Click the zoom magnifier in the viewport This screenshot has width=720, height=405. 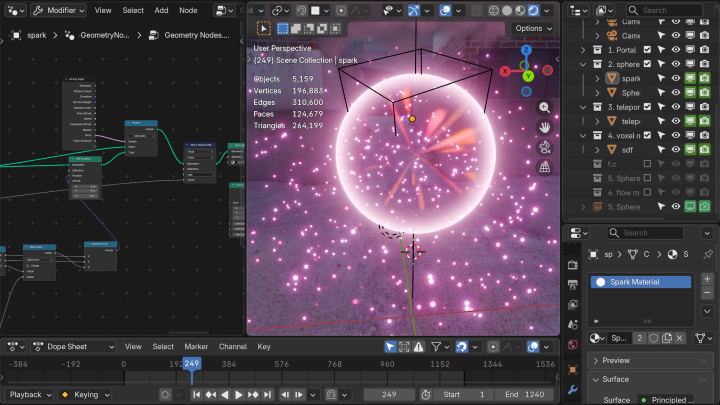545,107
